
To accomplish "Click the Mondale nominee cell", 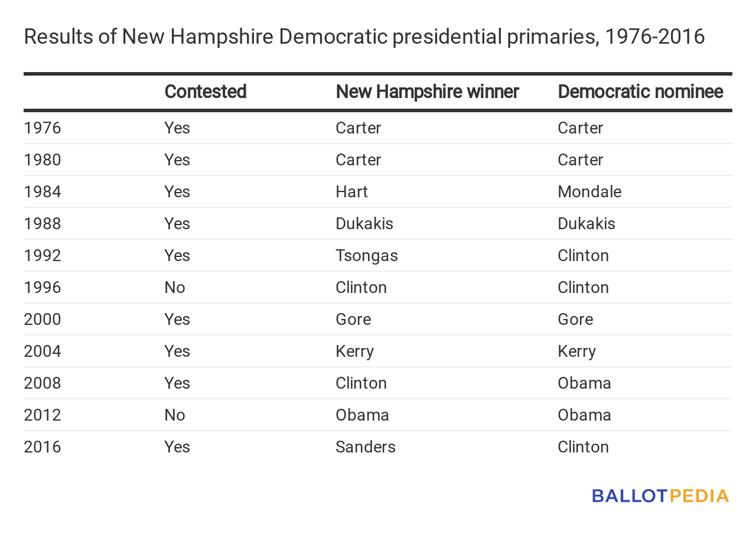I will pyautogui.click(x=589, y=192).
